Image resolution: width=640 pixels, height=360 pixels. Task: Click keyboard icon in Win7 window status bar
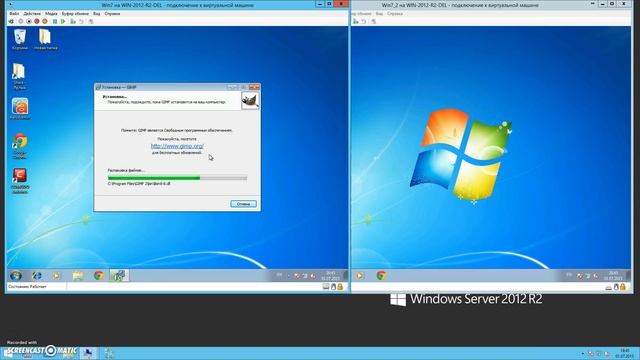coord(326,287)
